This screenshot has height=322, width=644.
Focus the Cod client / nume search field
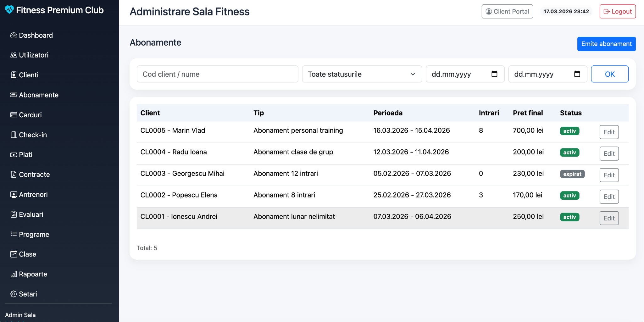click(x=218, y=74)
